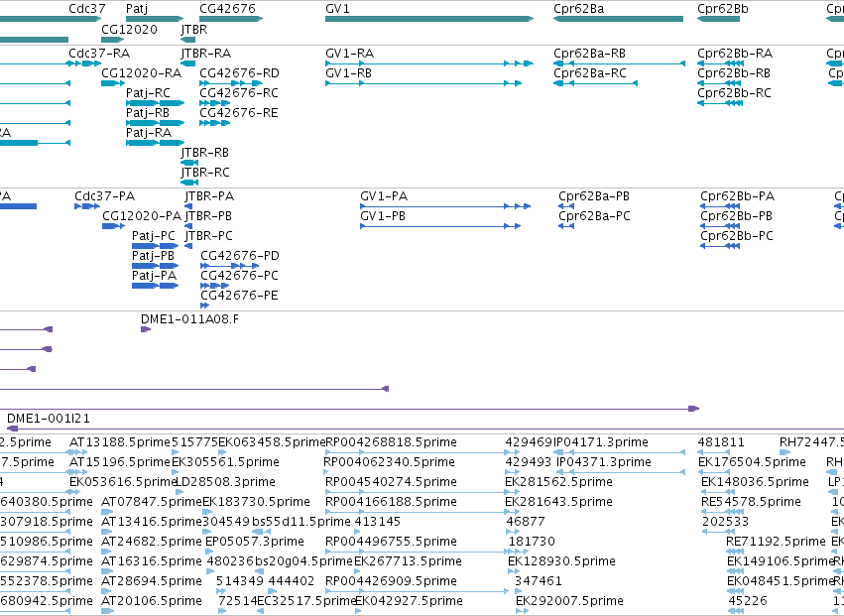Click the Patj-RB transcript label

[x=148, y=112]
